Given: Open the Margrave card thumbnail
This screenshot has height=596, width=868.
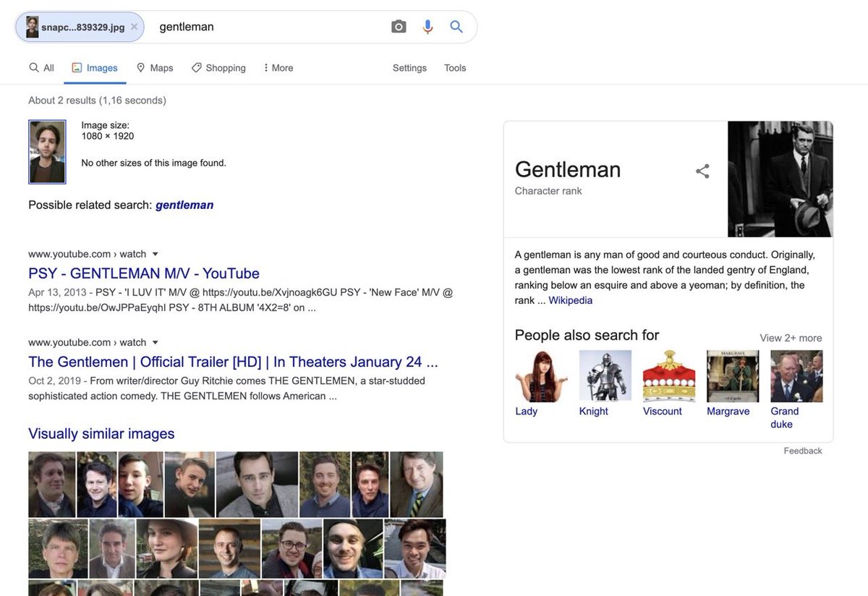Looking at the screenshot, I should [x=733, y=376].
